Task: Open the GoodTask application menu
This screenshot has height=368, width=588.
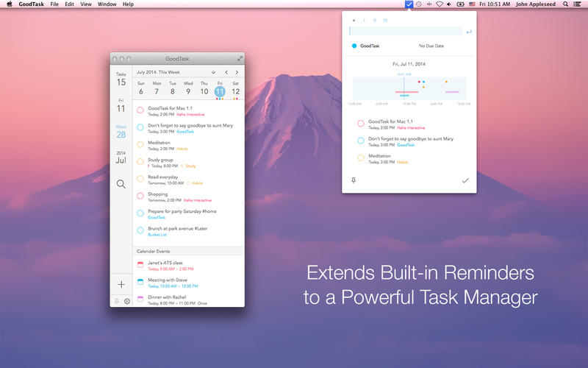Action: tap(31, 4)
